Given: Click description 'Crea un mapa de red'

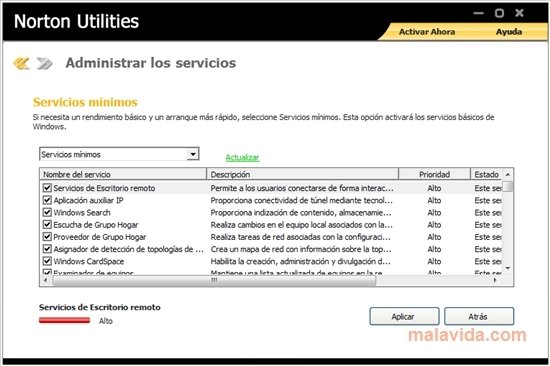Looking at the screenshot, I should point(301,249).
